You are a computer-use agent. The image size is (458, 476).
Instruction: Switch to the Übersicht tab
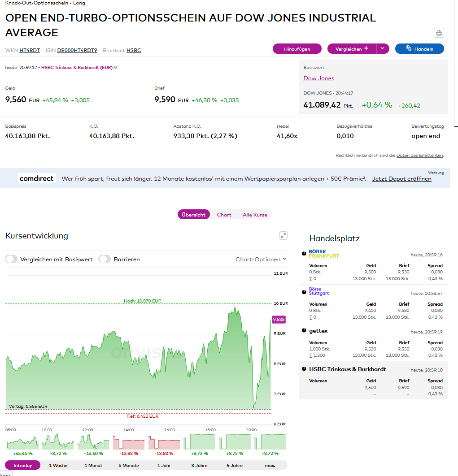[194, 215]
